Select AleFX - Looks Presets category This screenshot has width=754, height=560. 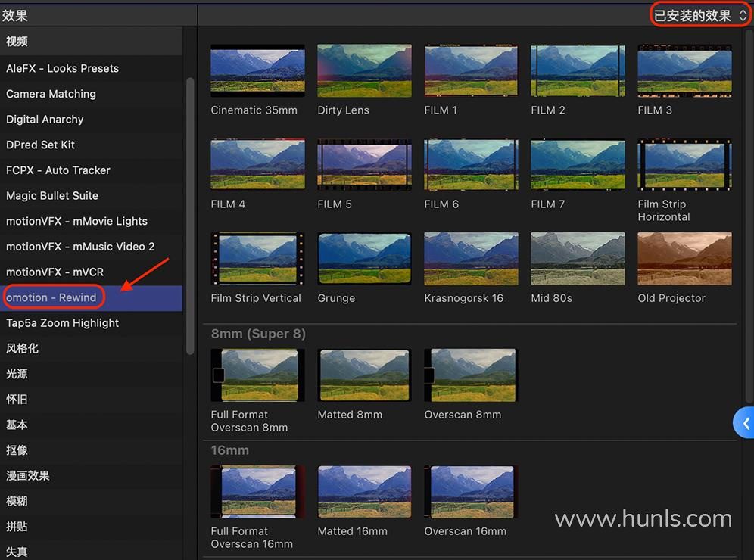pyautogui.click(x=92, y=68)
